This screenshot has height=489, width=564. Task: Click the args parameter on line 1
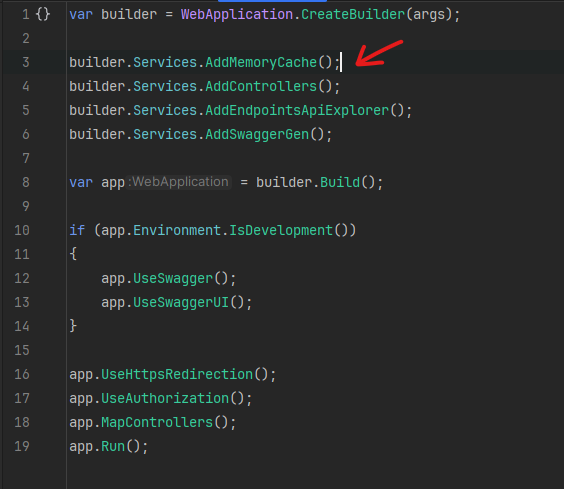tap(429, 15)
